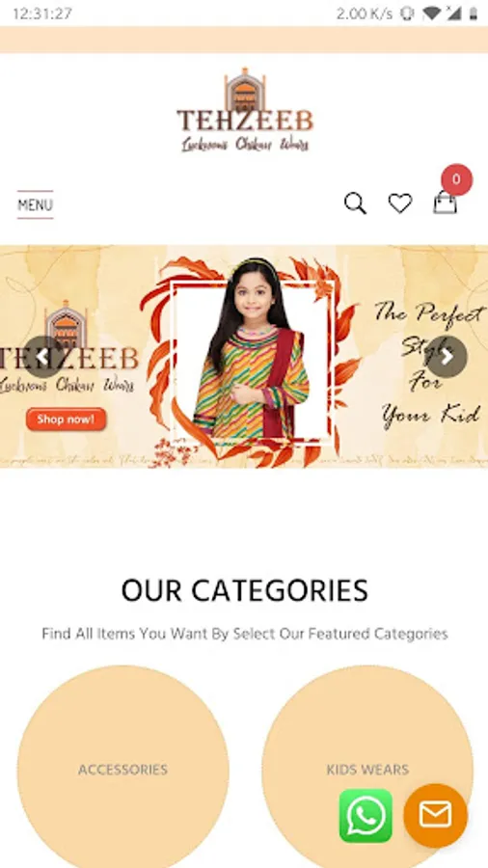This screenshot has height=868, width=488.
Task: Click the Tehzeeb logo at top
Action: point(245,110)
